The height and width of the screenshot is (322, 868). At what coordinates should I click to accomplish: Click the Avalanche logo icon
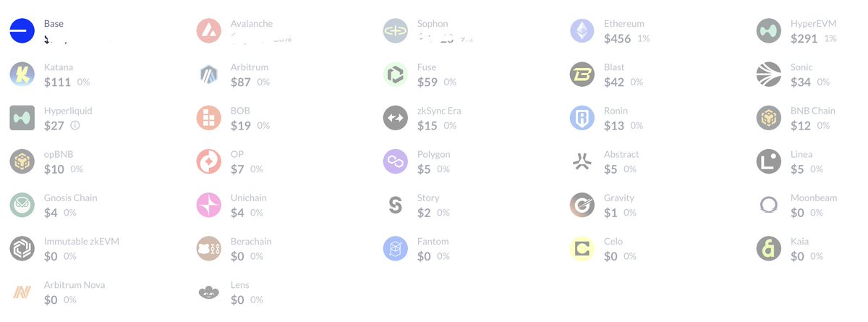[x=209, y=31]
